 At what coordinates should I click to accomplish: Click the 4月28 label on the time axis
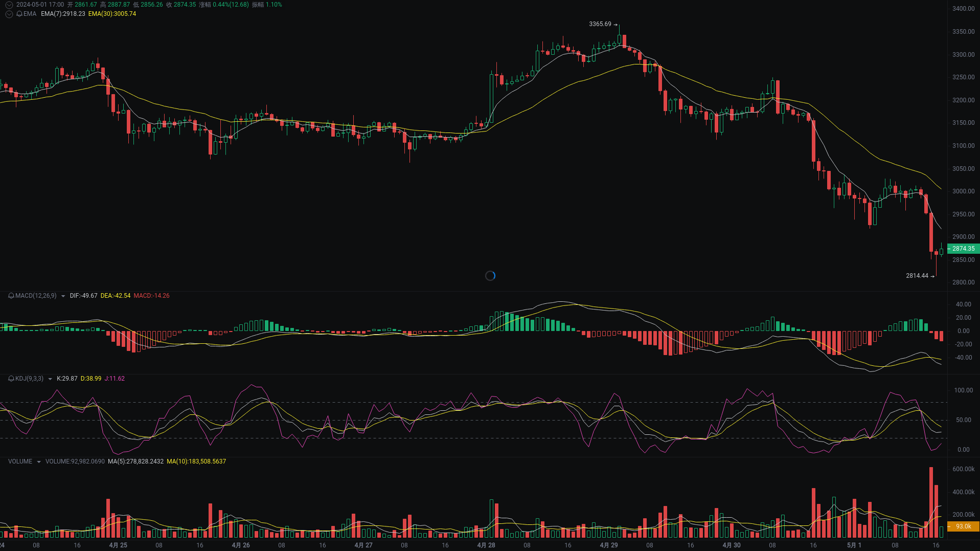point(486,545)
